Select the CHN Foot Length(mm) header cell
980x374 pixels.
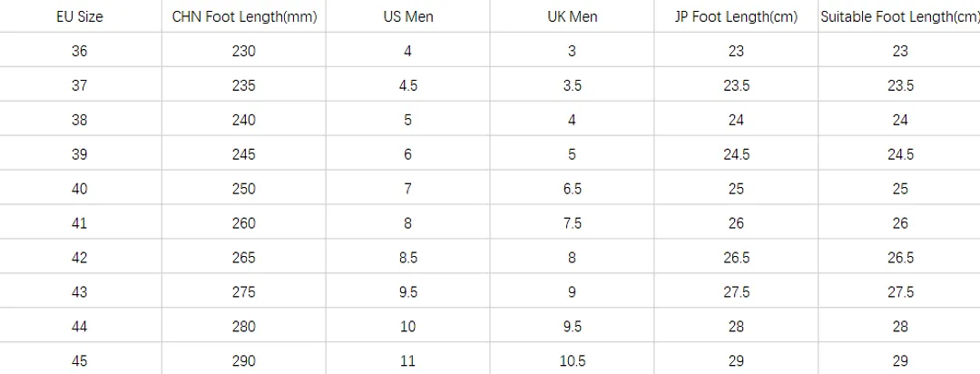(x=244, y=17)
